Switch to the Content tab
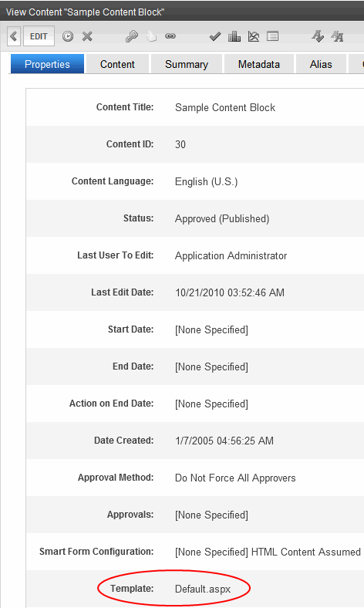 pyautogui.click(x=117, y=64)
